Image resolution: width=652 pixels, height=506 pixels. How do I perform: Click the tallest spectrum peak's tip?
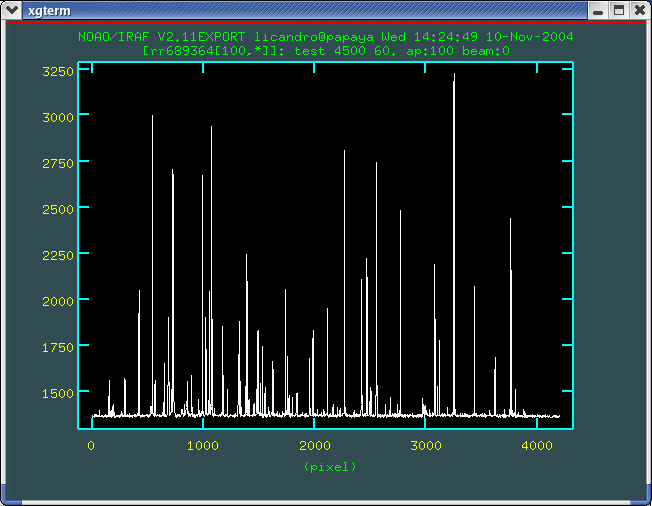pyautogui.click(x=454, y=75)
